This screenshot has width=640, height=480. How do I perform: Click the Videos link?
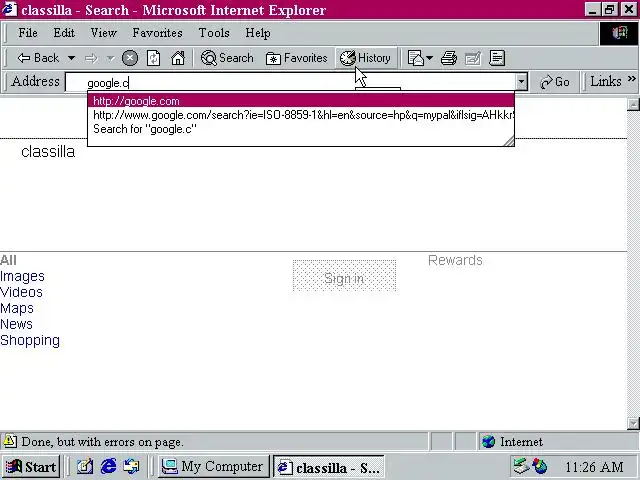click(21, 292)
